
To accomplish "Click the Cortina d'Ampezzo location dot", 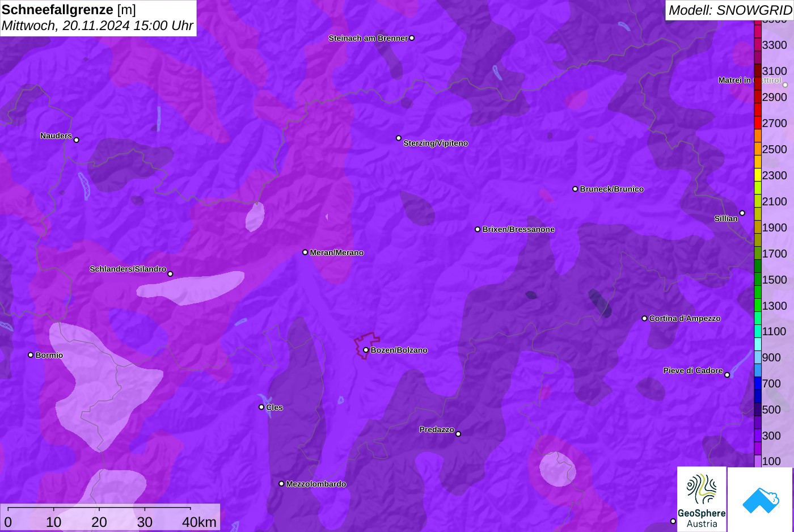I will tap(644, 318).
